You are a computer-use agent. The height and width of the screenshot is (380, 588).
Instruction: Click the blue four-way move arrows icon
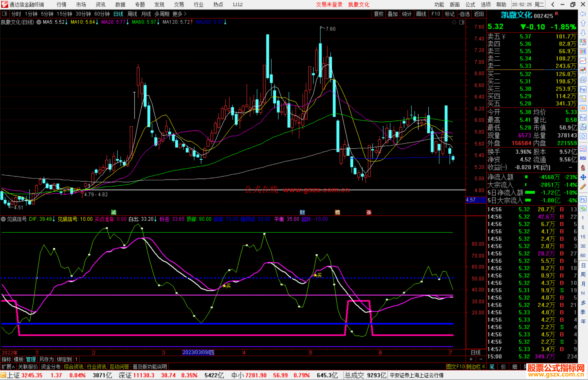coord(583,177)
